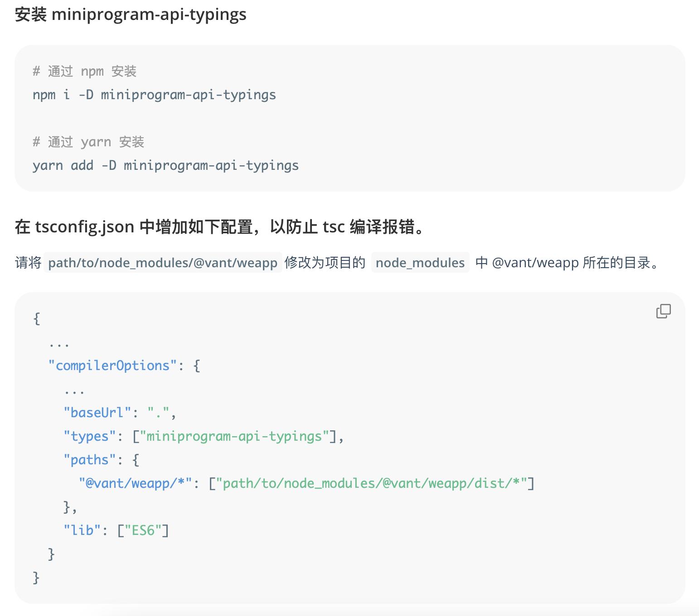Click the yarn add -D command line
The width and height of the screenshot is (699, 616).
pos(165,165)
